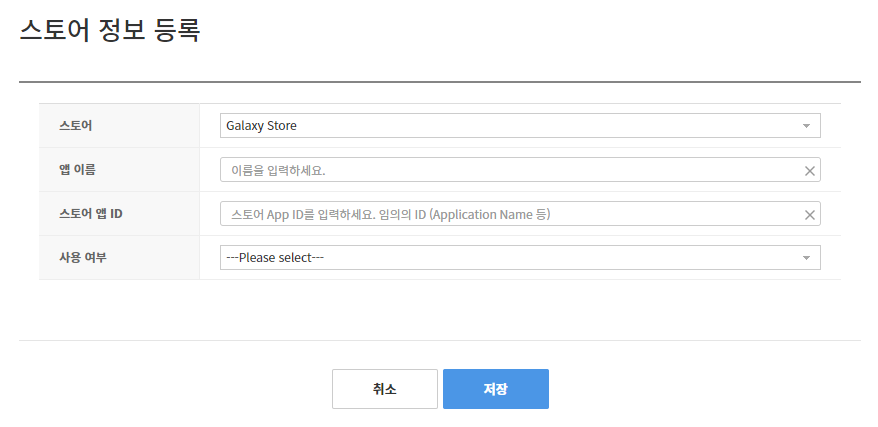Focus the 스토어 앱 ID input field
Viewport: 878px width, 427px height.
pyautogui.click(x=520, y=214)
